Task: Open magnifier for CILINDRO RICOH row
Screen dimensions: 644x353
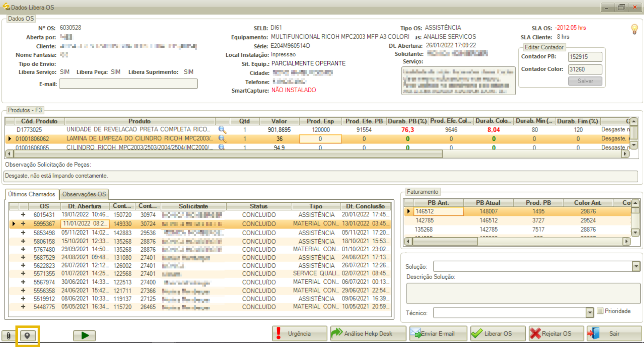Action: pos(222,147)
